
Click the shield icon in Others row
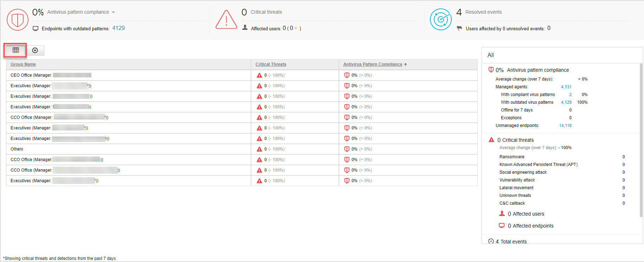[347, 149]
